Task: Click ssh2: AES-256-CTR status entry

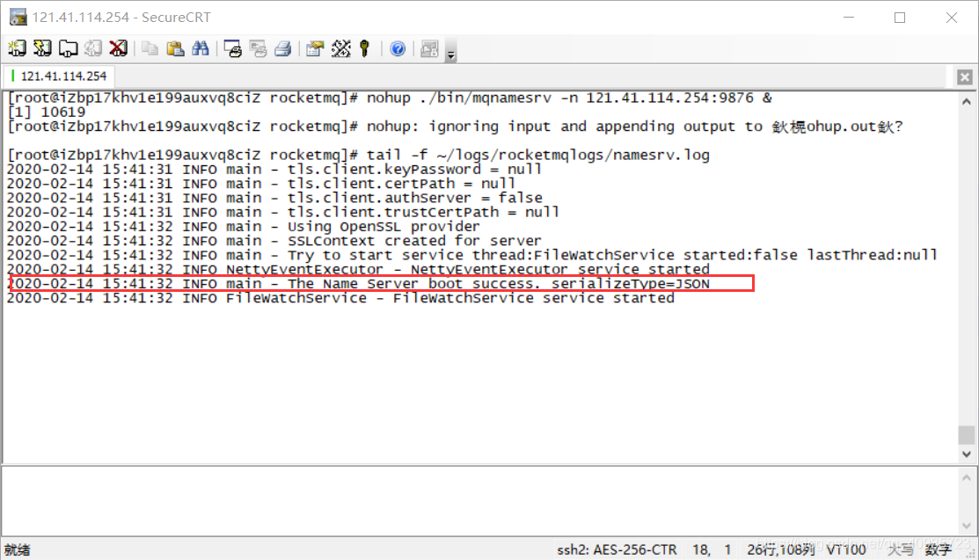Action: (617, 550)
